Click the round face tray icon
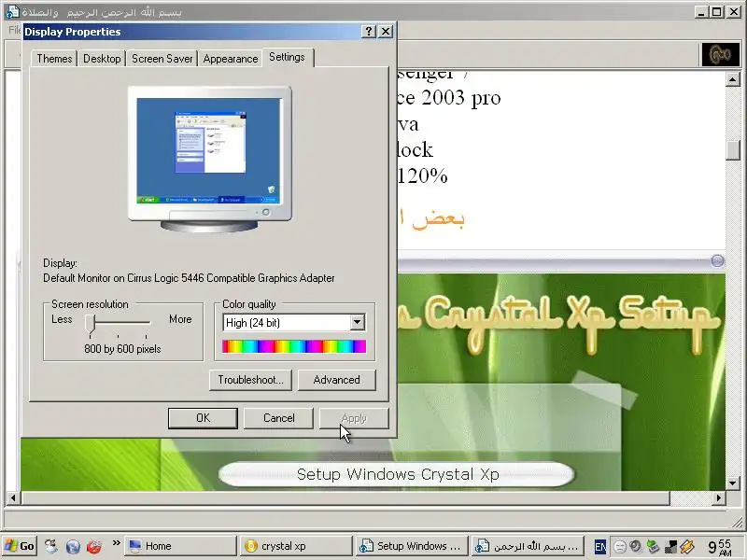Image resolution: width=747 pixels, height=560 pixels. point(619,547)
